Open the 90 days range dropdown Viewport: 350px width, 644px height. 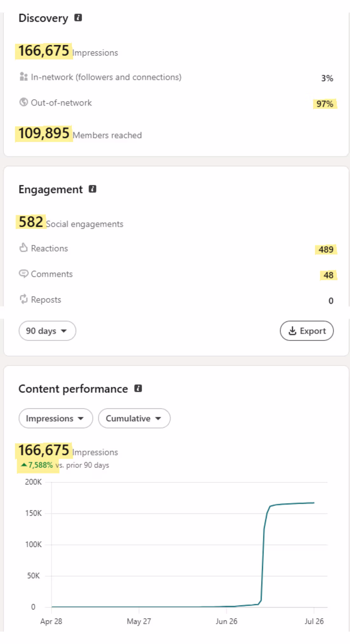pyautogui.click(x=47, y=331)
